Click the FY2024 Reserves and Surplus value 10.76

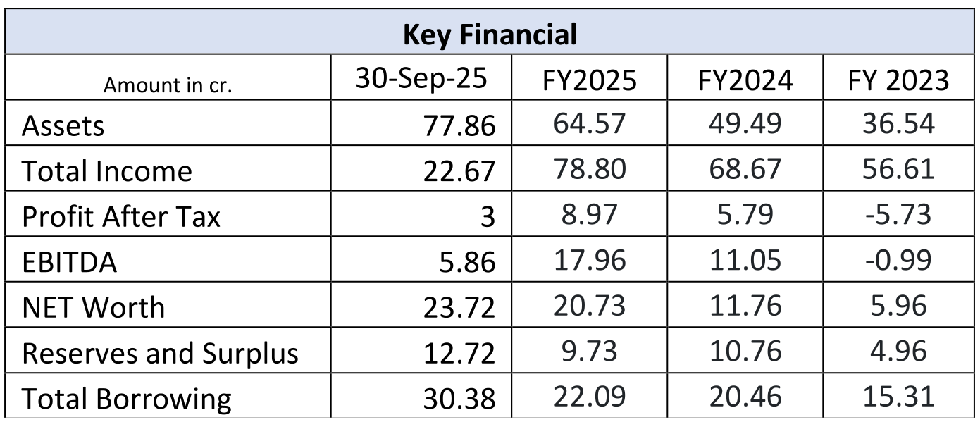pos(745,352)
